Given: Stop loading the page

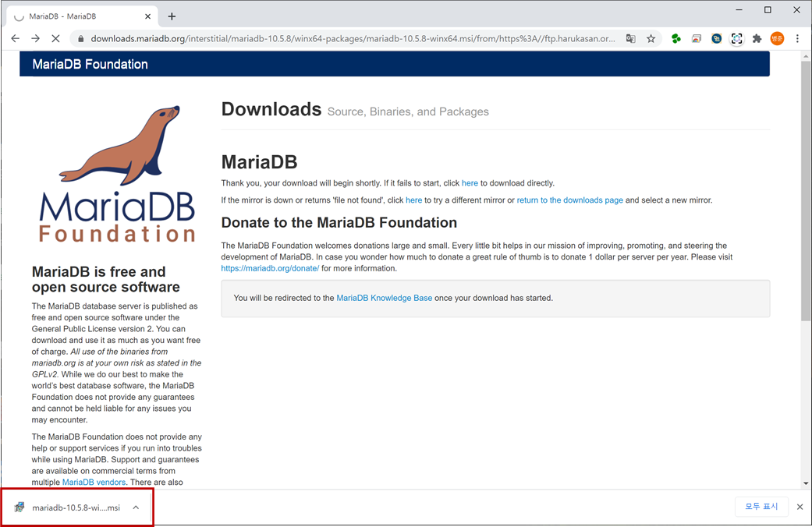Looking at the screenshot, I should 55,38.
